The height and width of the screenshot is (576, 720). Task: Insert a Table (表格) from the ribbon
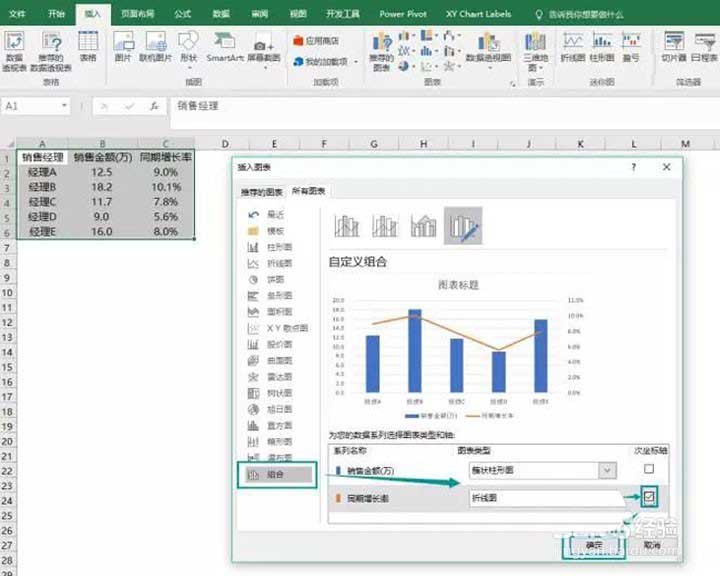coord(88,46)
